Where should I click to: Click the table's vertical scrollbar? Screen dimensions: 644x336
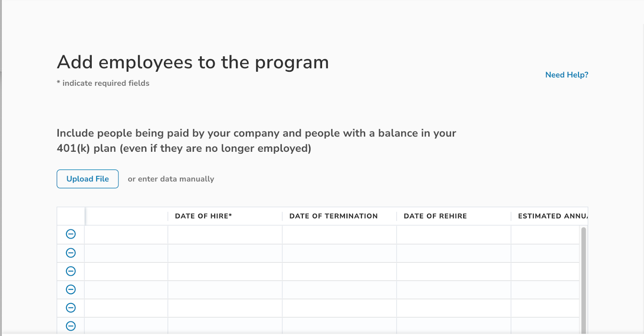point(583,278)
